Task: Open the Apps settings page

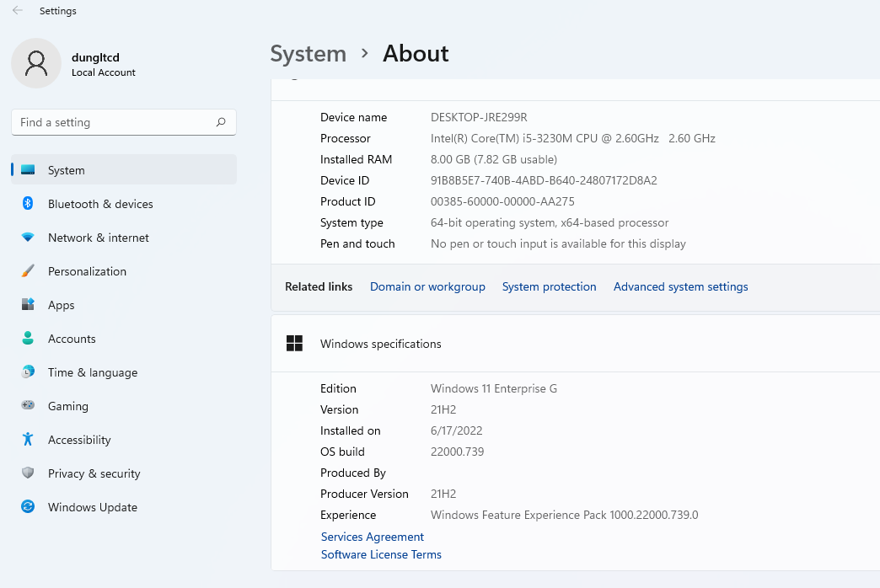Action: [x=124, y=305]
